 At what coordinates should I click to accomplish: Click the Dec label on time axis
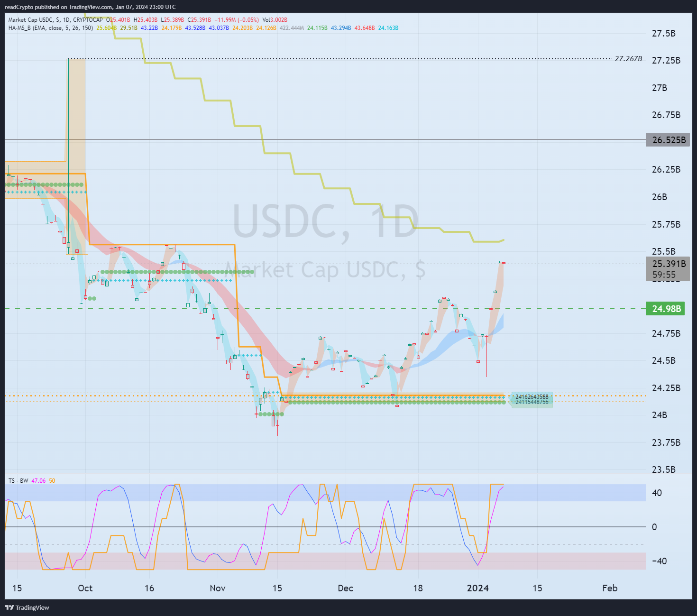346,588
